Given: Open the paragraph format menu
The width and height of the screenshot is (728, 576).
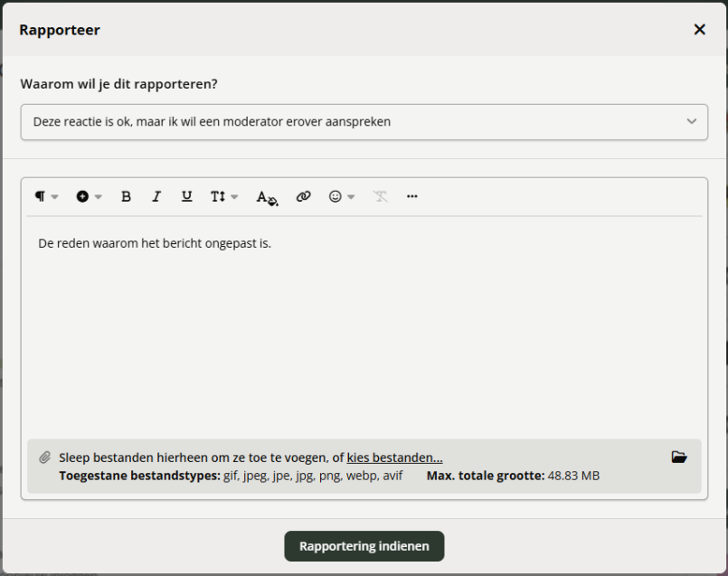Looking at the screenshot, I should [x=45, y=196].
